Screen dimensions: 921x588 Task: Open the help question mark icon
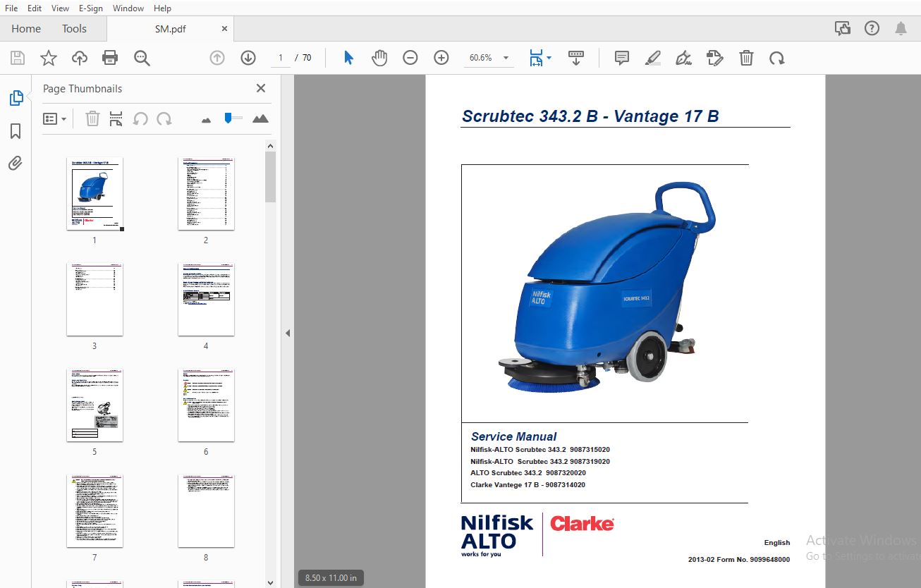pyautogui.click(x=872, y=28)
